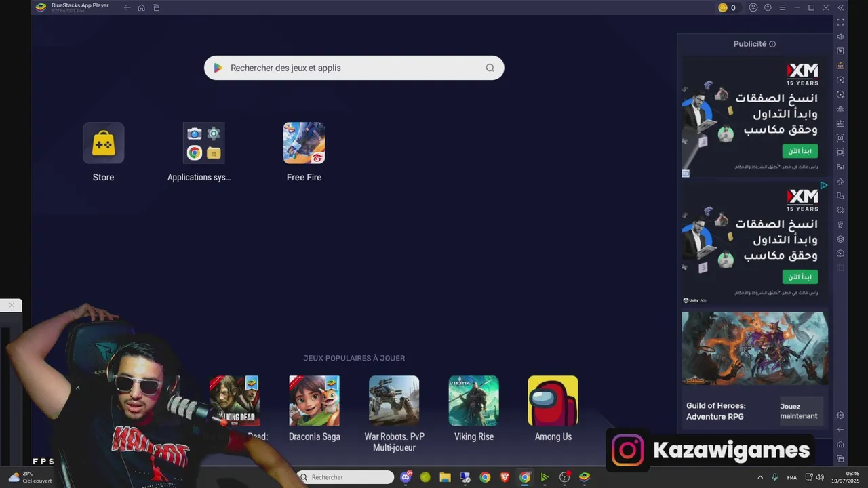Open the coin balance in title bar
Image resolution: width=868 pixels, height=488 pixels.
point(727,7)
